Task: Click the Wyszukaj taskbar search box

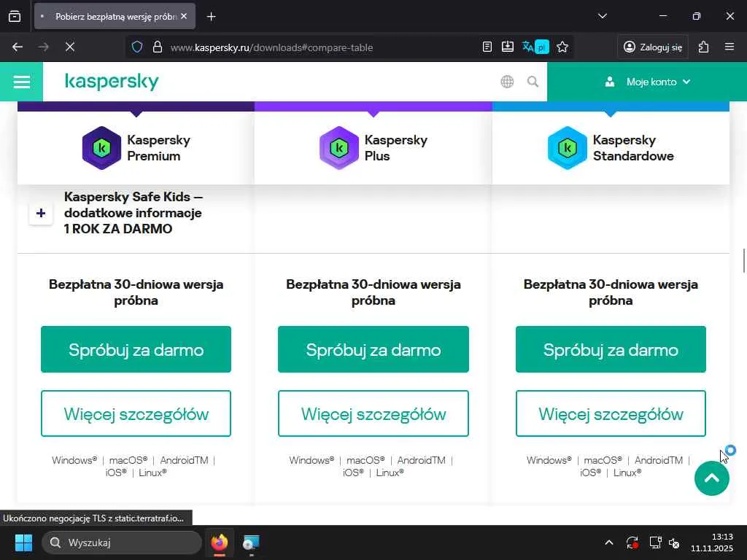Action: coord(122,542)
